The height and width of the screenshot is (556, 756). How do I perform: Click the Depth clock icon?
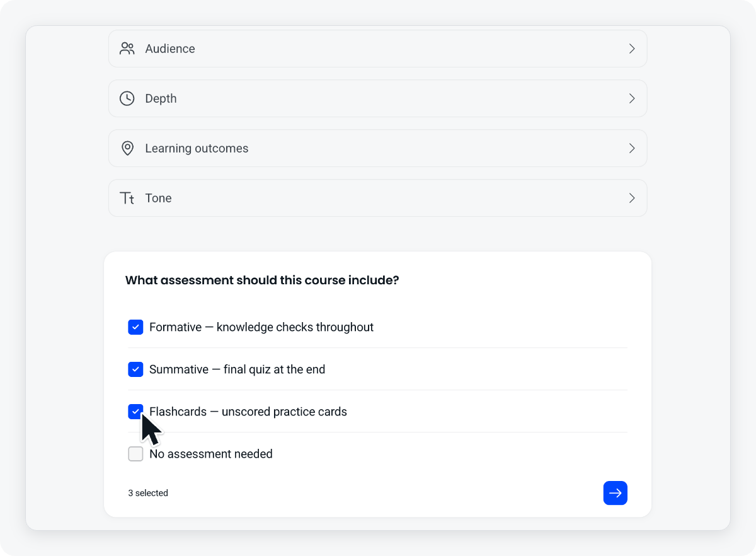tap(127, 98)
